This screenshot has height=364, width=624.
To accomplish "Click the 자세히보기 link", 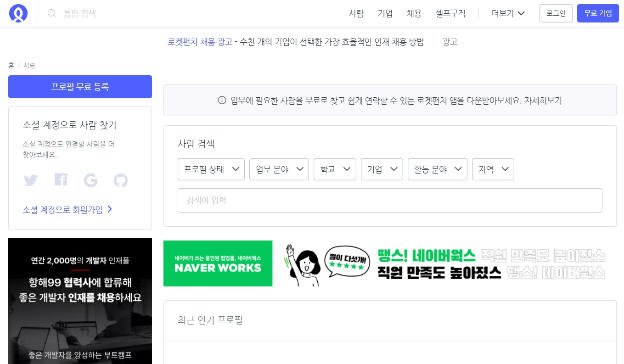I will pos(543,101).
